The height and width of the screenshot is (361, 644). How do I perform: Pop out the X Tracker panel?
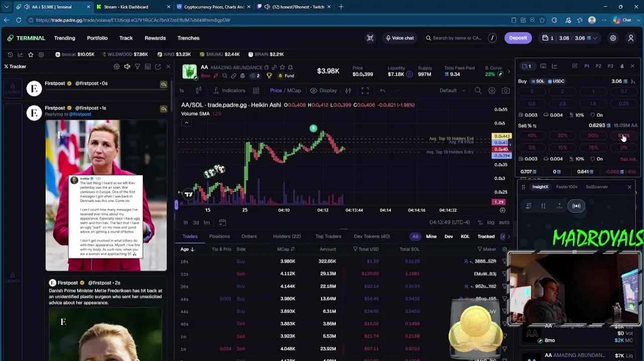tap(158, 67)
